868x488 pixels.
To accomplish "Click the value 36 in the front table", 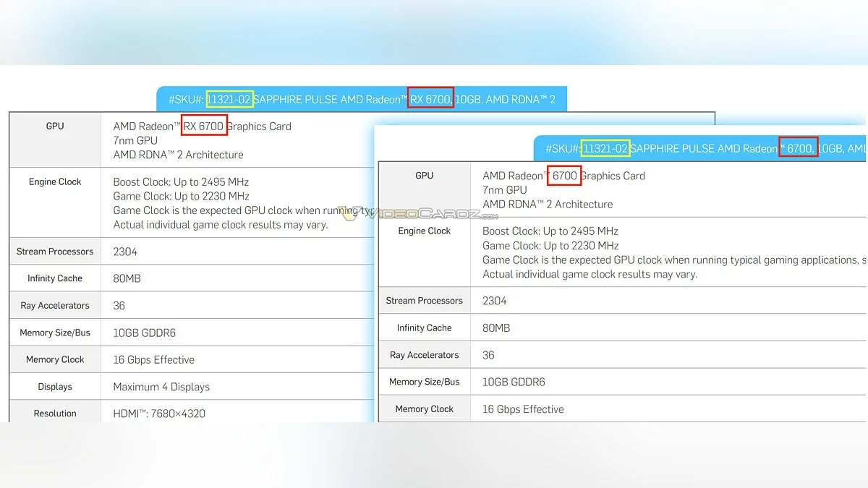I will (488, 355).
